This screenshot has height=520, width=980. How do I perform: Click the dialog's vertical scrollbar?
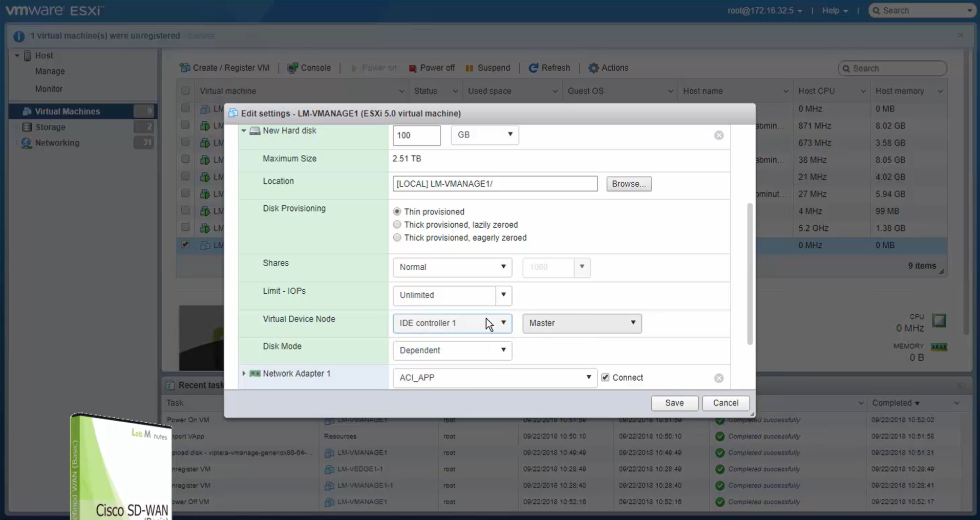coord(750,274)
